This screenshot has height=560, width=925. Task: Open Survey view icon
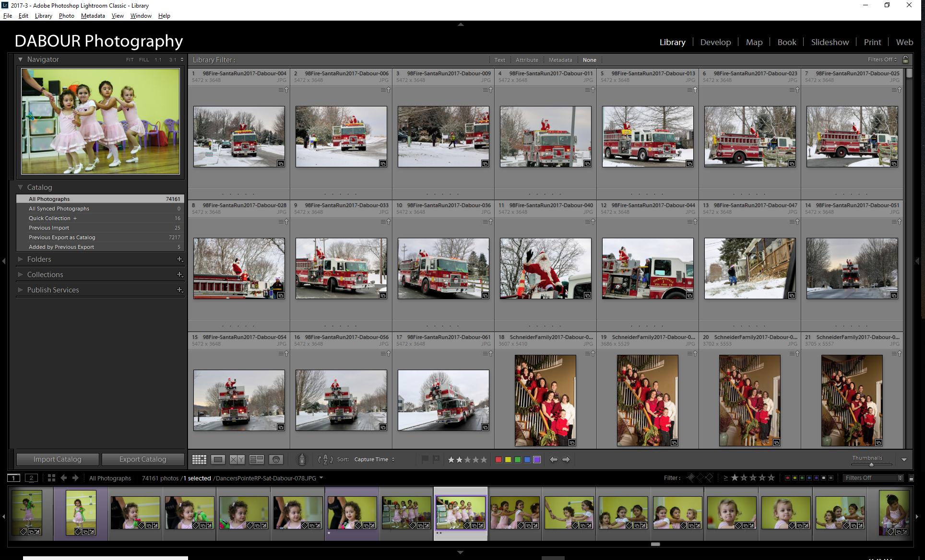(x=257, y=459)
